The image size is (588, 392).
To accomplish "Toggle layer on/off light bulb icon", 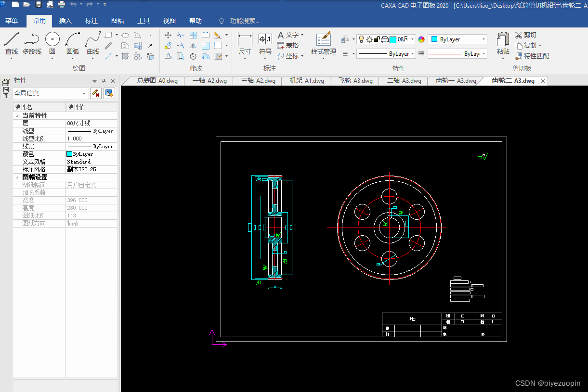I will [362, 39].
